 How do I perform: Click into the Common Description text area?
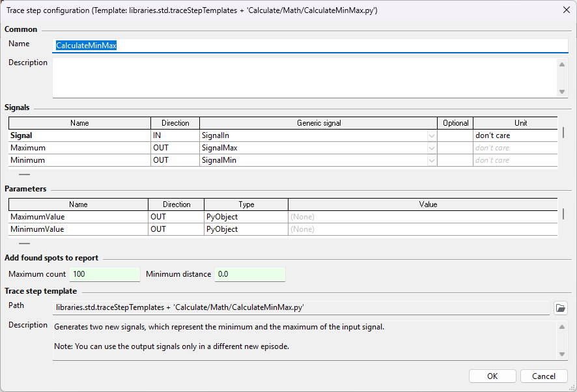coord(305,77)
